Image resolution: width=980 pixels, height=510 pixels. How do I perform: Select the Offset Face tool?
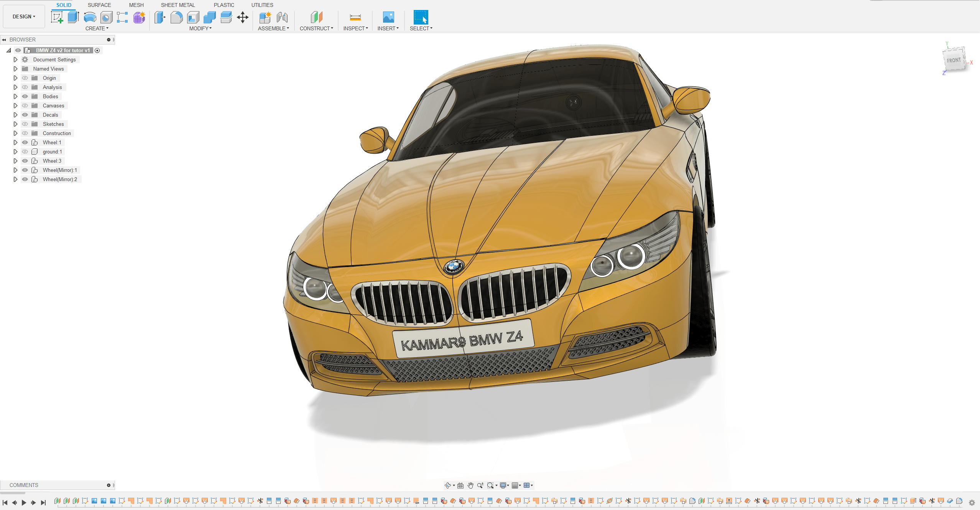pos(226,17)
